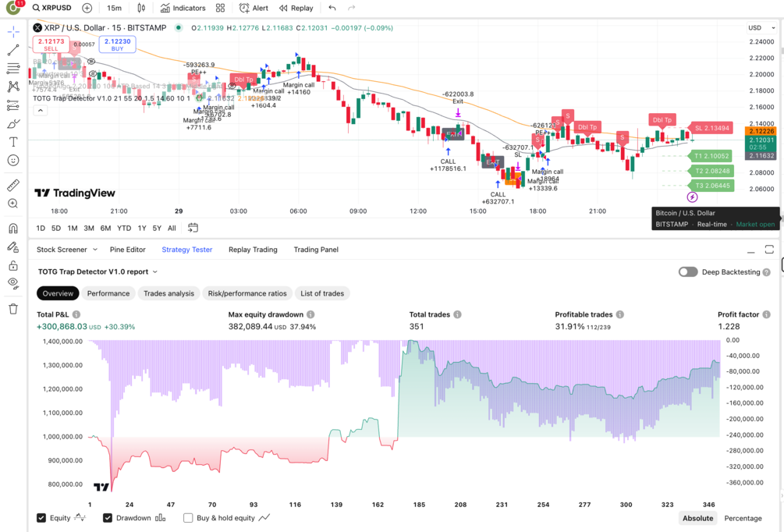Switch to the Pine Editor tab
The height and width of the screenshot is (532, 784).
pyautogui.click(x=127, y=250)
